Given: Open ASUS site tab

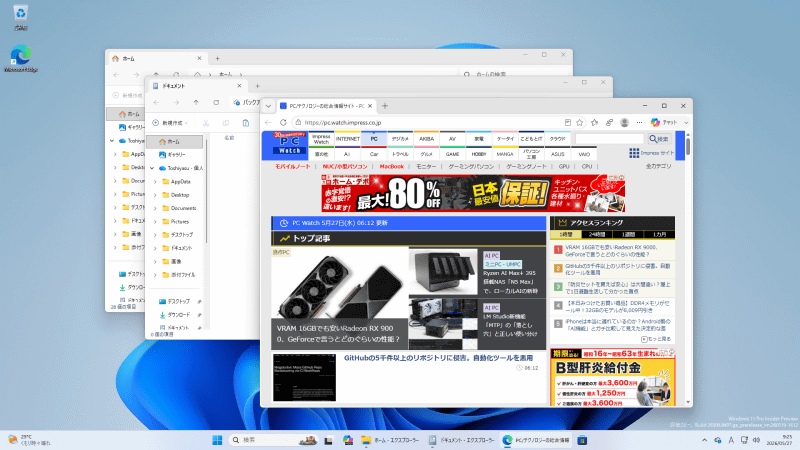Looking at the screenshot, I should (x=557, y=154).
